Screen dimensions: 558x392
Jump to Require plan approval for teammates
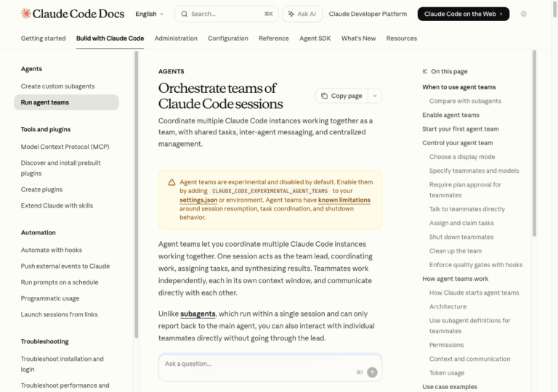[465, 189]
